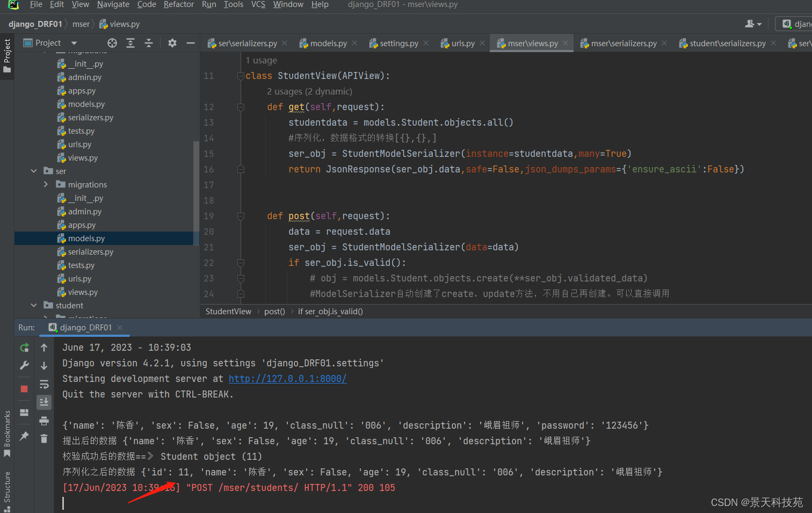Screen dimensions: 812x513
Task: Click the mser breadcrumb in navigation bar
Action: point(81,24)
